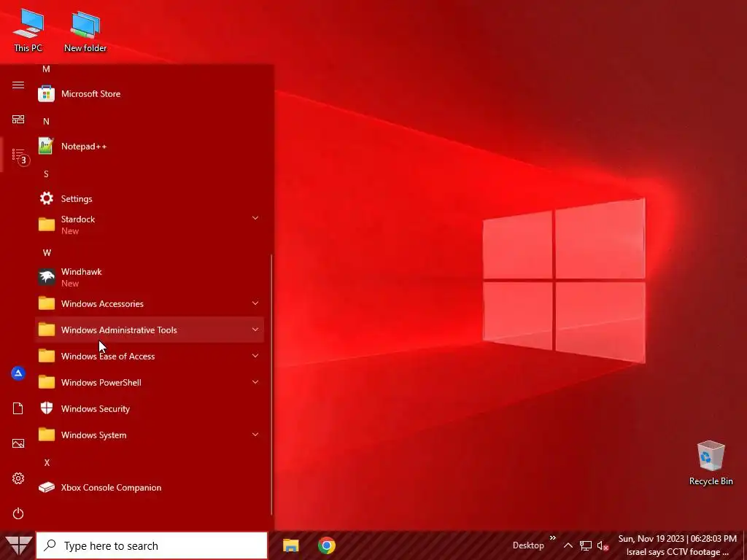
Task: Jump via letter N header
Action: coord(46,122)
